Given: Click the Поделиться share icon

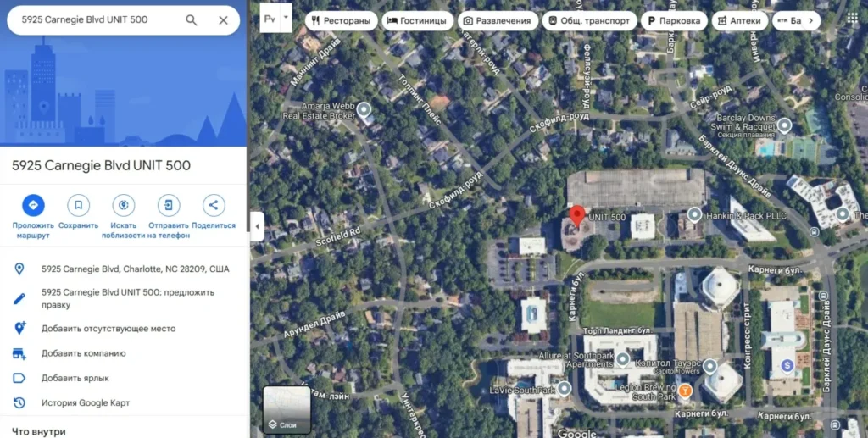Looking at the screenshot, I should point(214,205).
